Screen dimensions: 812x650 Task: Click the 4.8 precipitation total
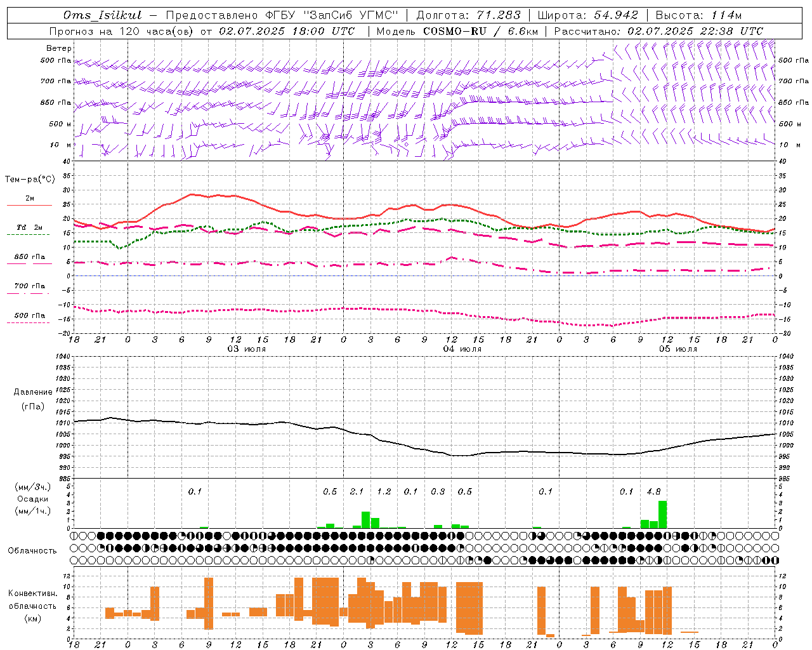point(653,491)
